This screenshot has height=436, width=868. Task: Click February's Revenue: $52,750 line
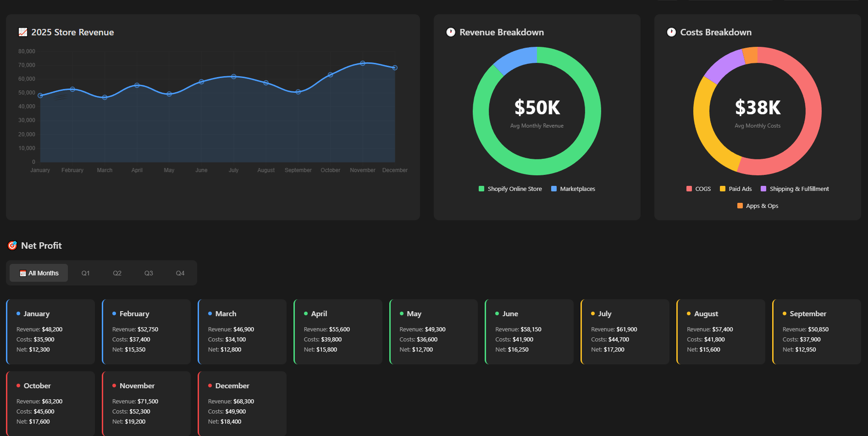135,330
